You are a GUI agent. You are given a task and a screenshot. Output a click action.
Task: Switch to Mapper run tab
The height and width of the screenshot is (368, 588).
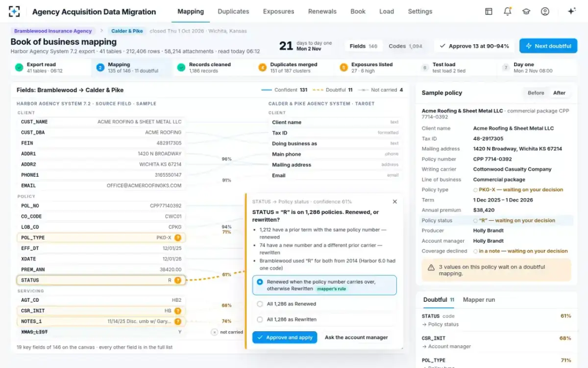click(x=479, y=300)
